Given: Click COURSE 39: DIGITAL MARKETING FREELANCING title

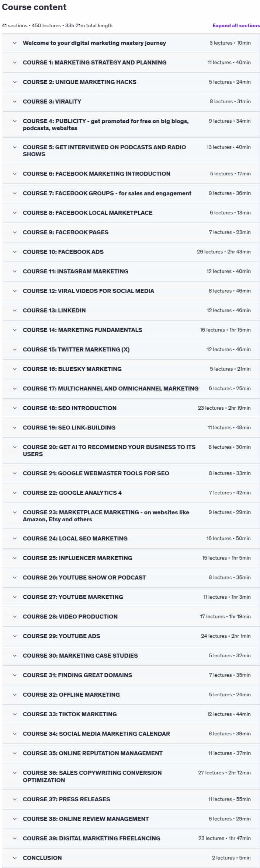Looking at the screenshot, I should pos(91,839).
